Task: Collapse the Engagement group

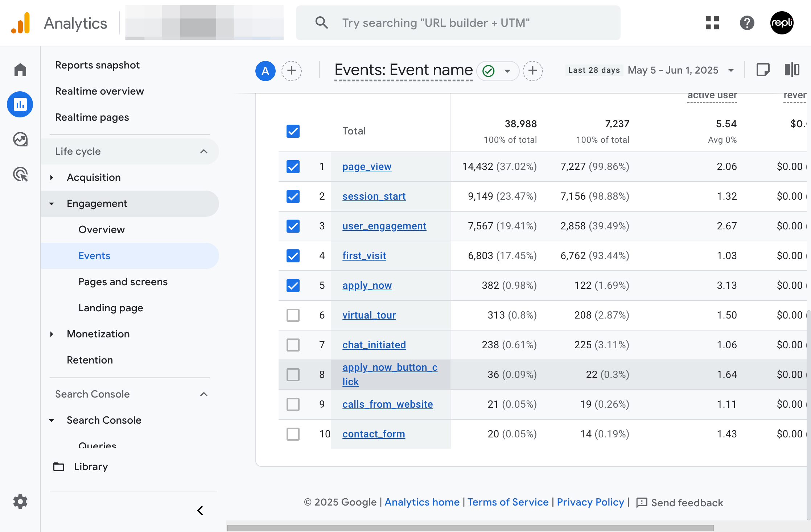Action: (52, 204)
